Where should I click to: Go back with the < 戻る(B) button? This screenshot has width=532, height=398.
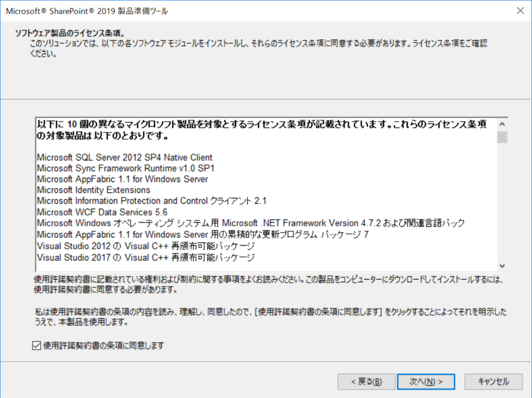click(x=366, y=382)
